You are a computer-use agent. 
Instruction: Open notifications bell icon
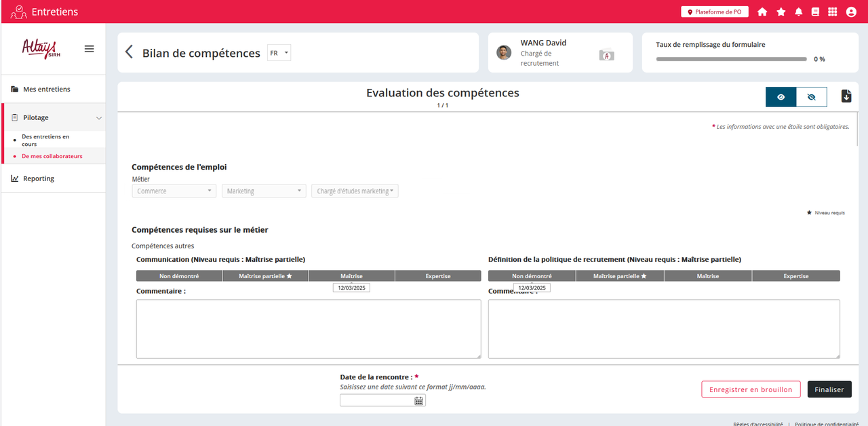coord(798,12)
